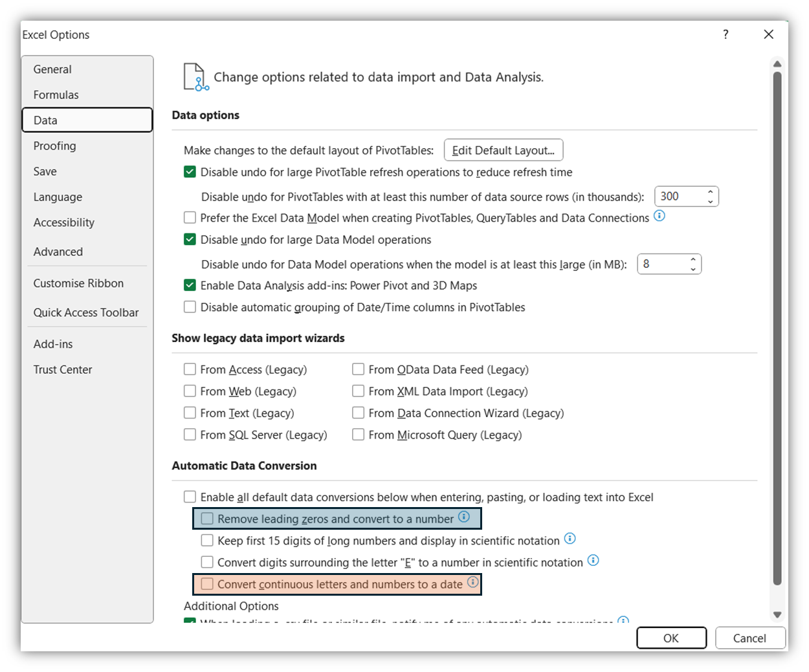Click the data import illustration icon at top

click(193, 77)
